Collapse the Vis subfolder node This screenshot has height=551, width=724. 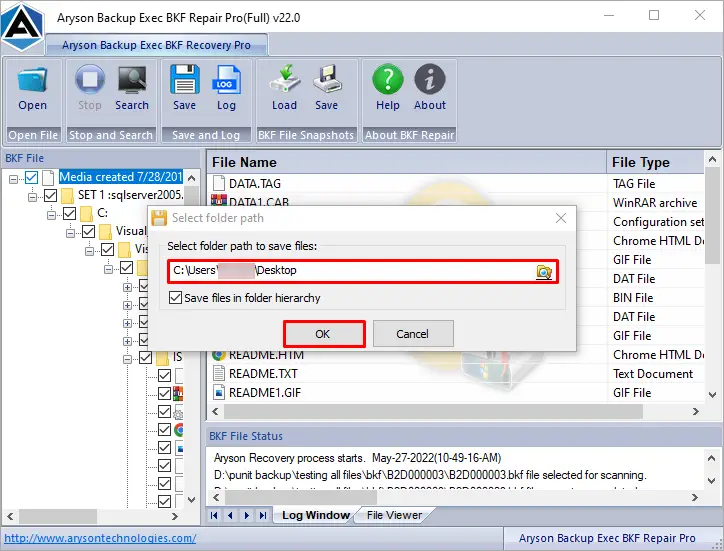[x=89, y=251]
